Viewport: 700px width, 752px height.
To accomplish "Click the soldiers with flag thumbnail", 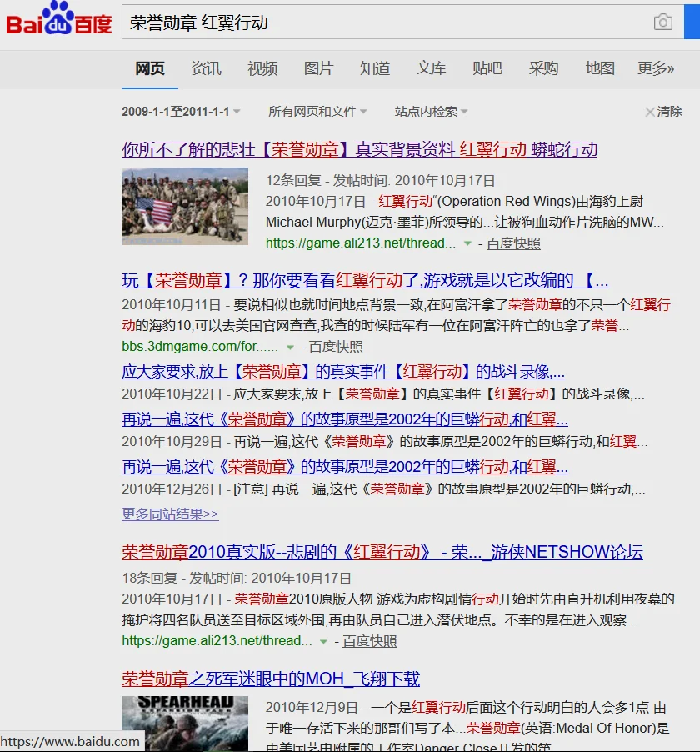I will click(185, 206).
